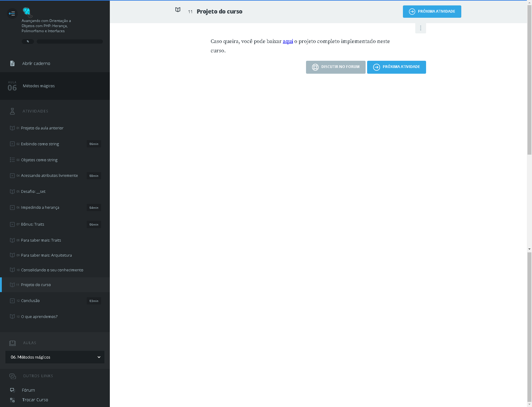The width and height of the screenshot is (532, 407).
Task: Open Acessando atributos livremente lesson
Action: (x=49, y=176)
